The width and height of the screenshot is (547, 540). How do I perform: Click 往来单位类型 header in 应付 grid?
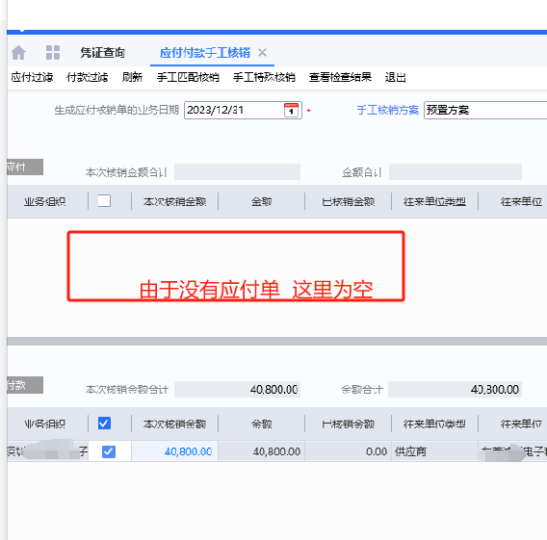click(x=434, y=201)
